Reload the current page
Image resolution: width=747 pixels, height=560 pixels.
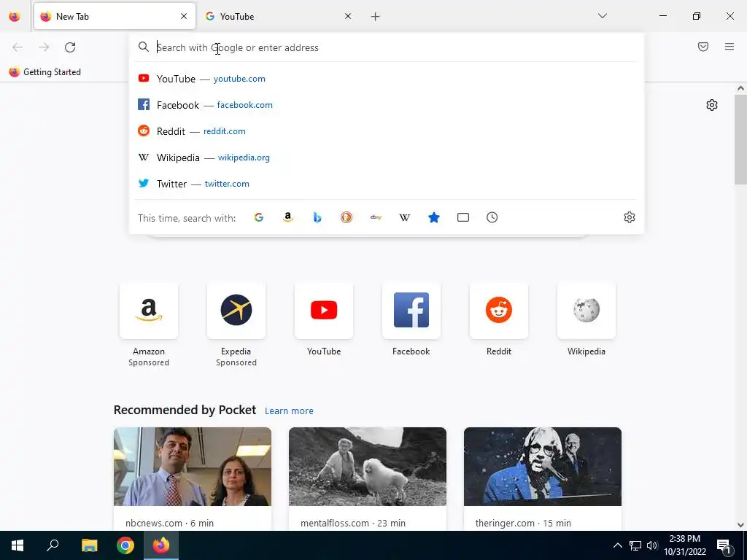[70, 47]
